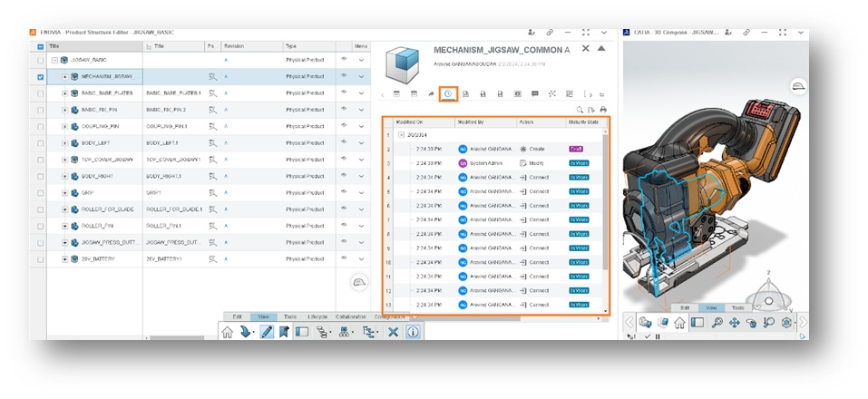Open the Edit tab in ENOVIA action bar
Viewport: 868px width, 399px height.
(237, 316)
